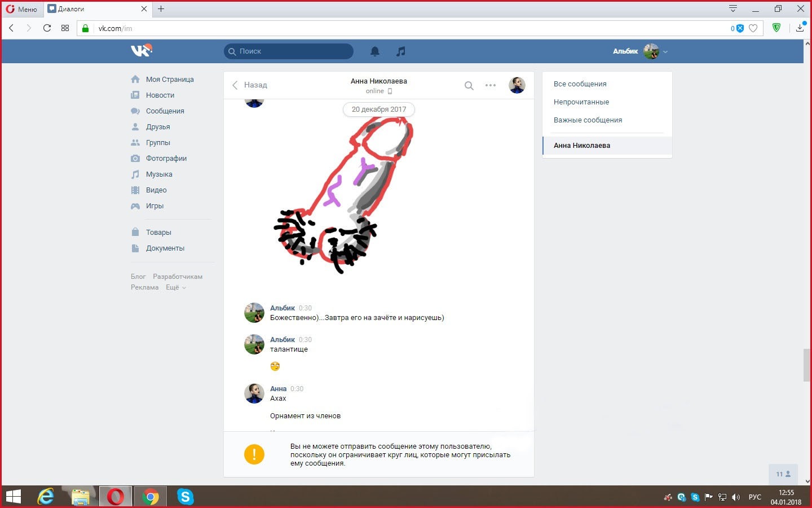Open the network tray icon
Screen dimensions: 812x508
(722, 497)
